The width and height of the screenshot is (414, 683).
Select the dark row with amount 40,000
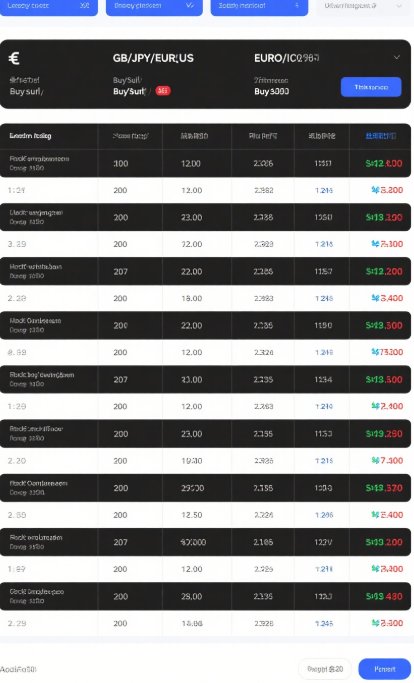pos(205,542)
